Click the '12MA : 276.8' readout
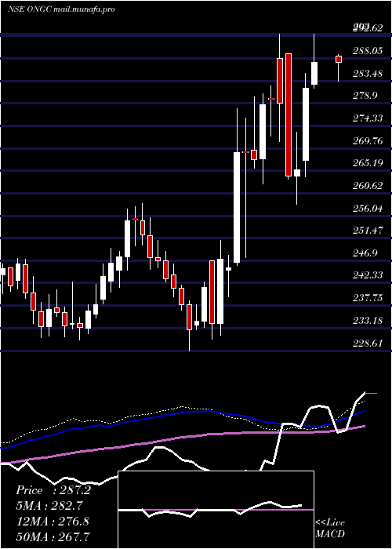 (53, 521)
